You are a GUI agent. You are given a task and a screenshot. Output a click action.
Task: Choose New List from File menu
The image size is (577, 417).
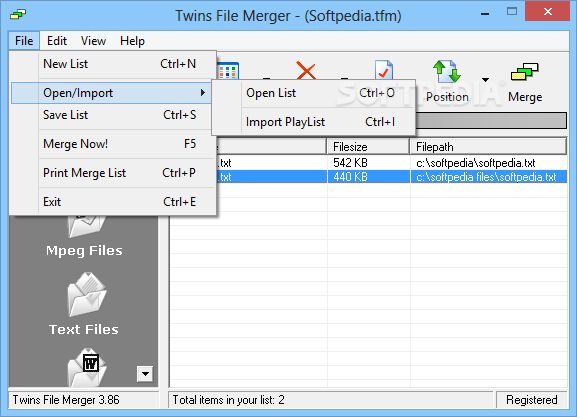[113, 64]
